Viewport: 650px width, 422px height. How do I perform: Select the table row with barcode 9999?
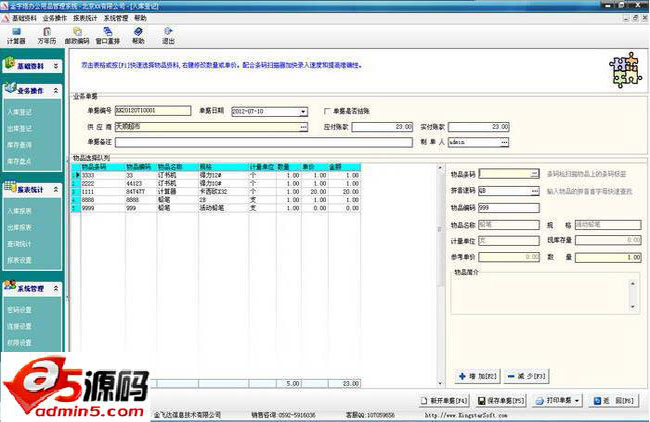(216, 208)
